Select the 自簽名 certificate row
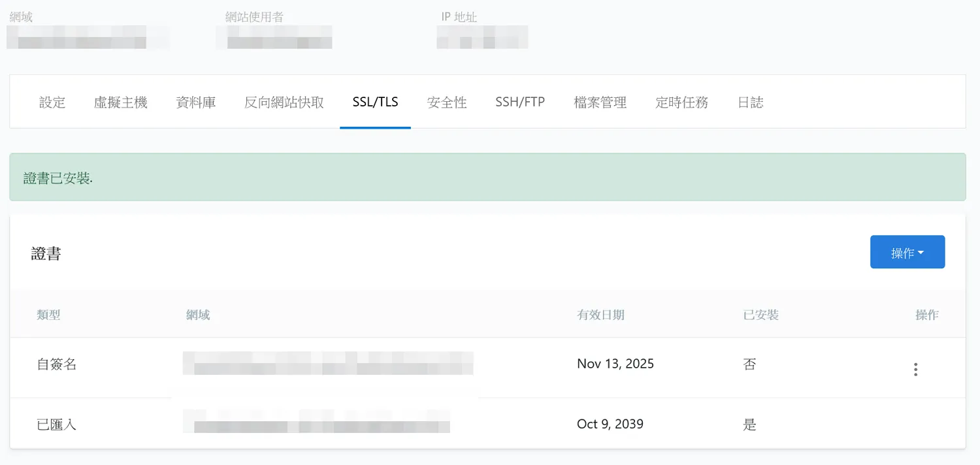 [57, 364]
